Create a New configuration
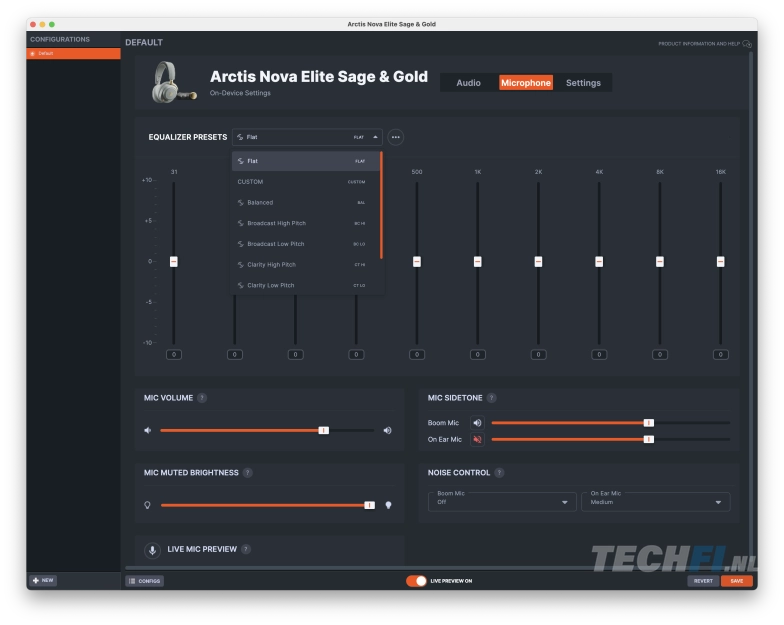Viewport: 784px width, 625px height. coord(44,580)
